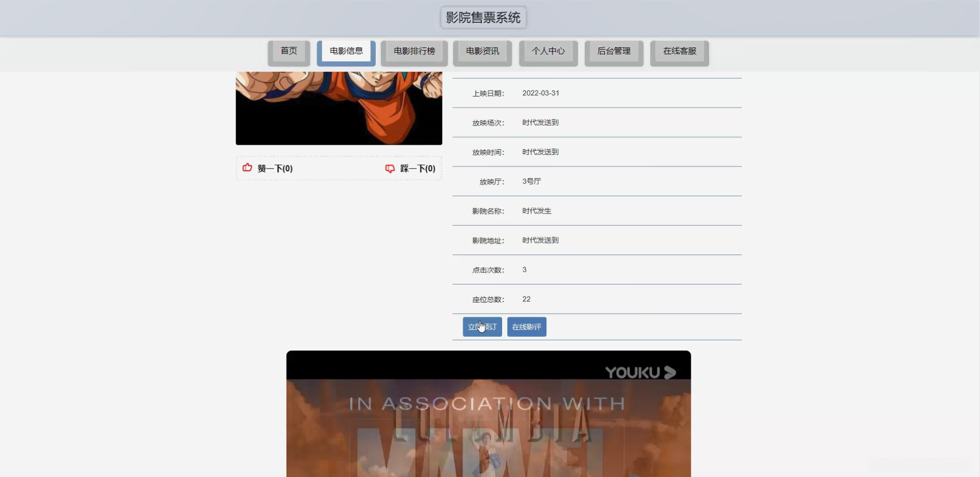This screenshot has width=980, height=477.
Task: Click the 上映日期 label
Action: click(x=488, y=94)
